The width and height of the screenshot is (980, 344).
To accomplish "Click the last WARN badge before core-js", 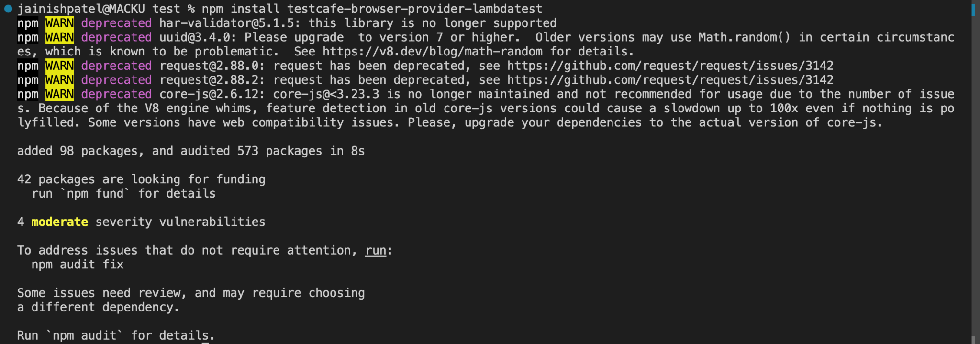I will [60, 94].
